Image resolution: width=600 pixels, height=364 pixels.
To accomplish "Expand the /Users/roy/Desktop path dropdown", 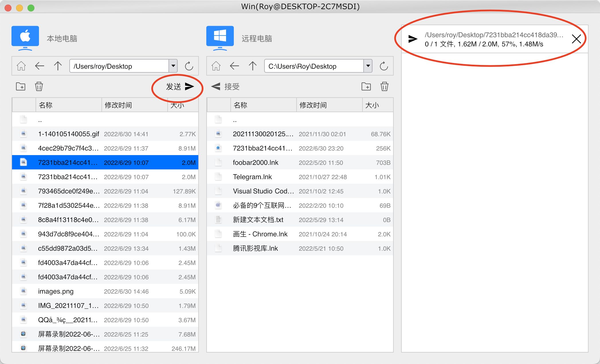I will tap(173, 66).
